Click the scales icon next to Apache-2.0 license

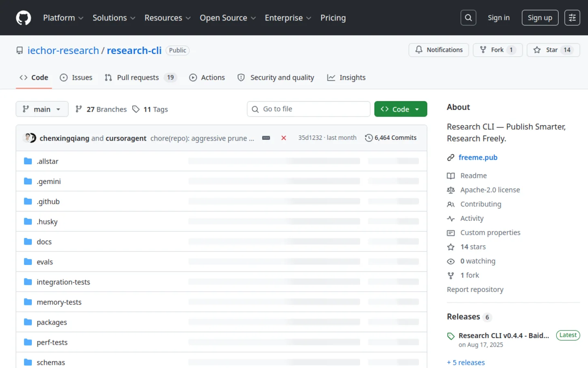pos(451,190)
